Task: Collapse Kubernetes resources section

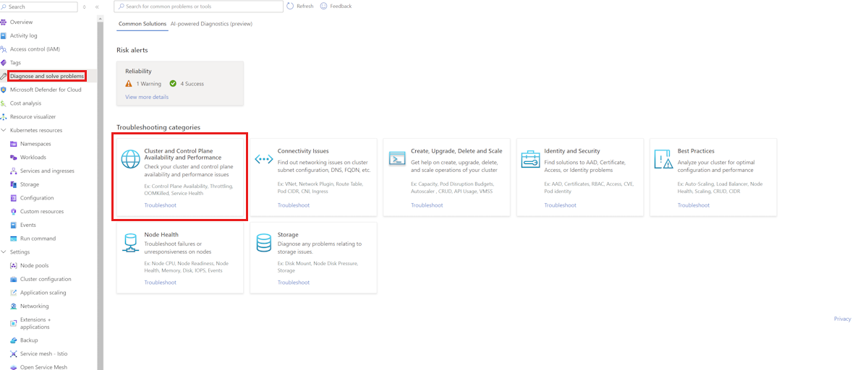Action: [4, 130]
